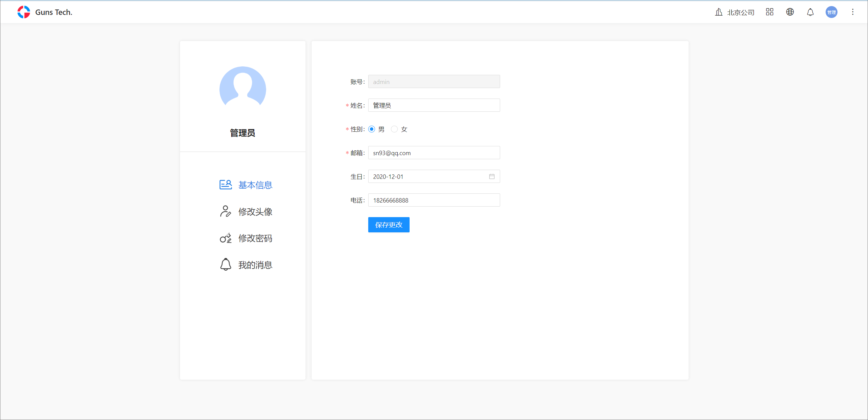Select the 女 gender radio button

[394, 129]
